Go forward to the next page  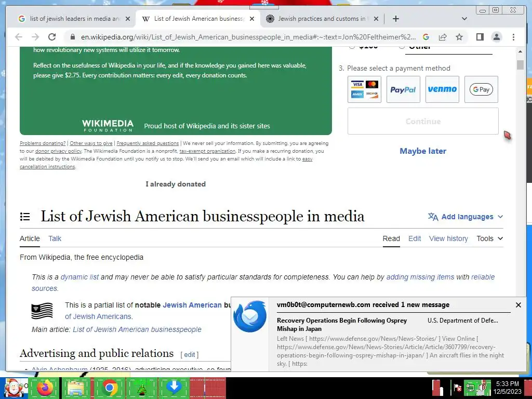click(35, 37)
